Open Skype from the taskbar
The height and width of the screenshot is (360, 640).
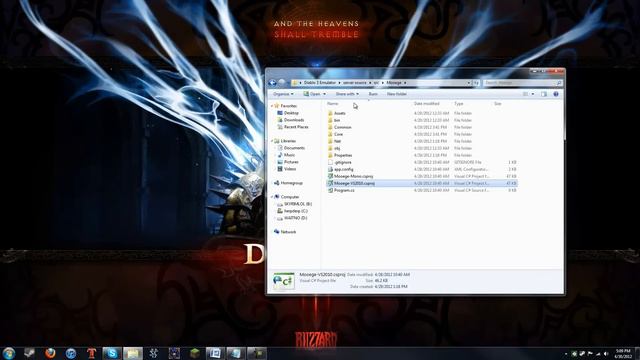pyautogui.click(x=112, y=353)
